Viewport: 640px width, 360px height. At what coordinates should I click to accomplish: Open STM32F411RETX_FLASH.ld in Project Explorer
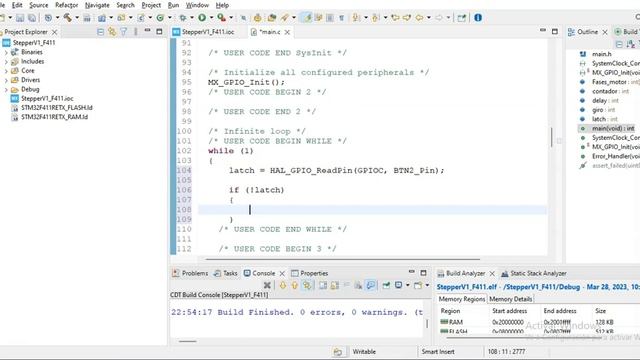point(57,108)
